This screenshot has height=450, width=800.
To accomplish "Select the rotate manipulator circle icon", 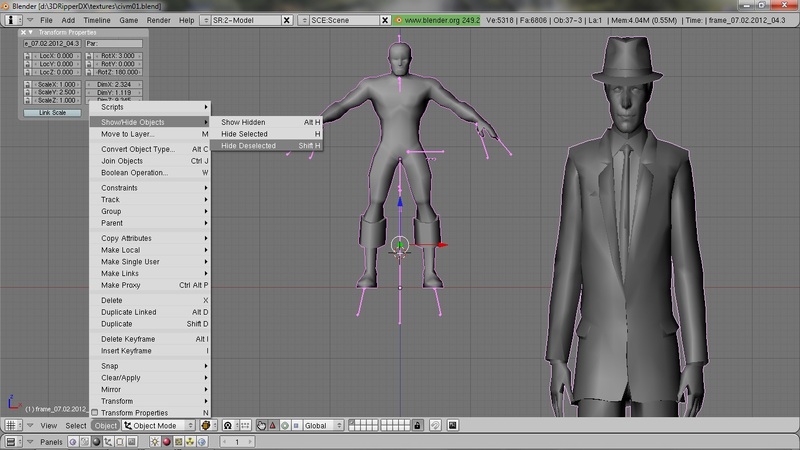I will click(x=284, y=426).
